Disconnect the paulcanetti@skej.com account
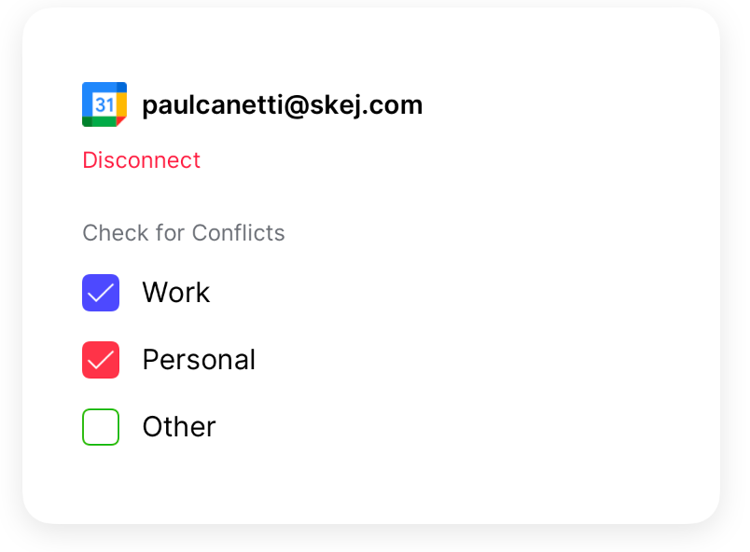Viewport: 750px width, 552px height. tap(141, 160)
